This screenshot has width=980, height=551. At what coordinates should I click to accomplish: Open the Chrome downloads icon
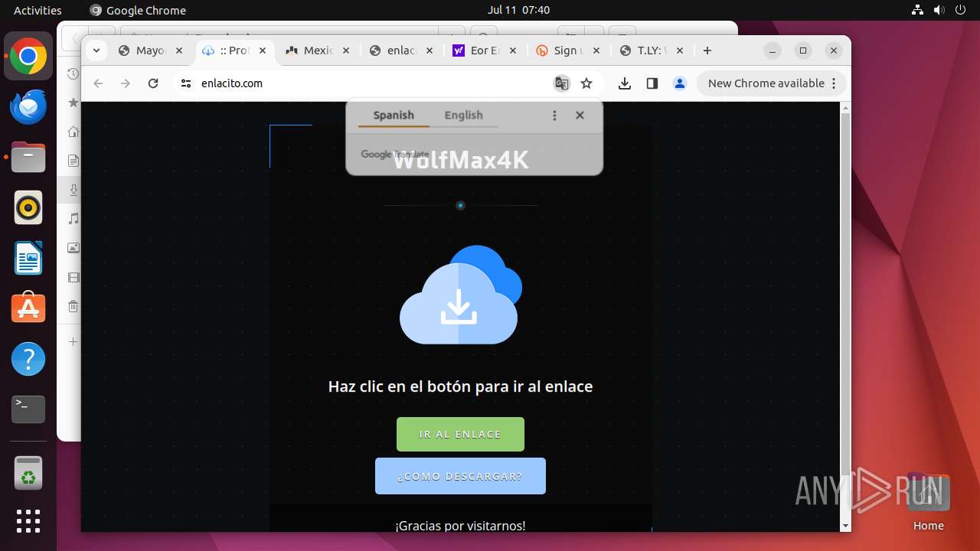(625, 83)
